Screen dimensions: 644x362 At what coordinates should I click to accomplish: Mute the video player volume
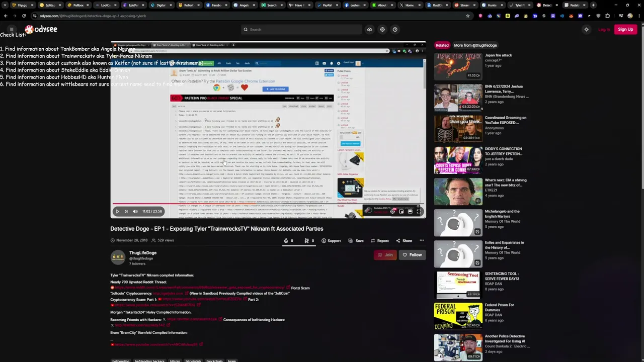(x=135, y=212)
